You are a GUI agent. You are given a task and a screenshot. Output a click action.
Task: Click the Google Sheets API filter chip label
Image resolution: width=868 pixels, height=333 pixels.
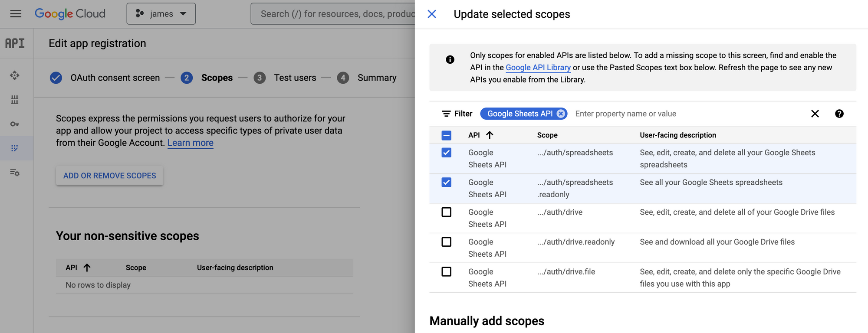(x=520, y=114)
